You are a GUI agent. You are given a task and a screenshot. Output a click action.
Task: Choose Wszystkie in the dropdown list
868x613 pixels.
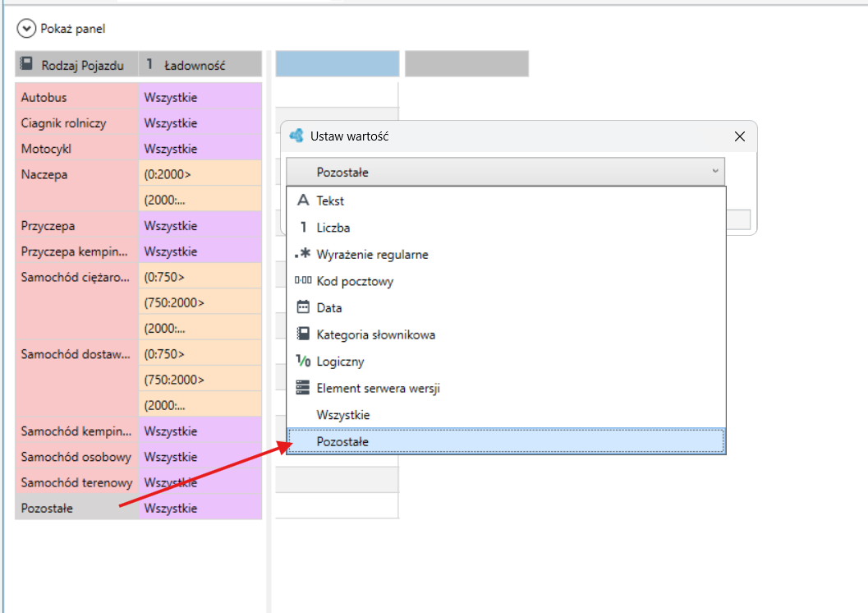(x=506, y=415)
